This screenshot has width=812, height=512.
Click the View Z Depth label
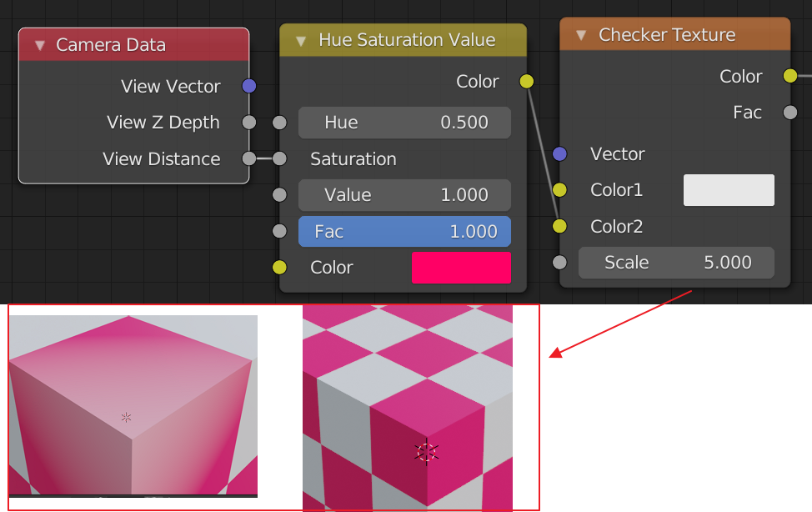pyautogui.click(x=163, y=123)
